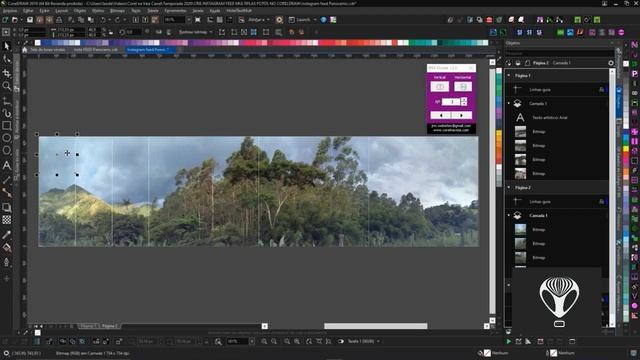Click the horizontal scrollbar thumb below canvas
Viewport: 640px width, 360px height.
(x=376, y=326)
